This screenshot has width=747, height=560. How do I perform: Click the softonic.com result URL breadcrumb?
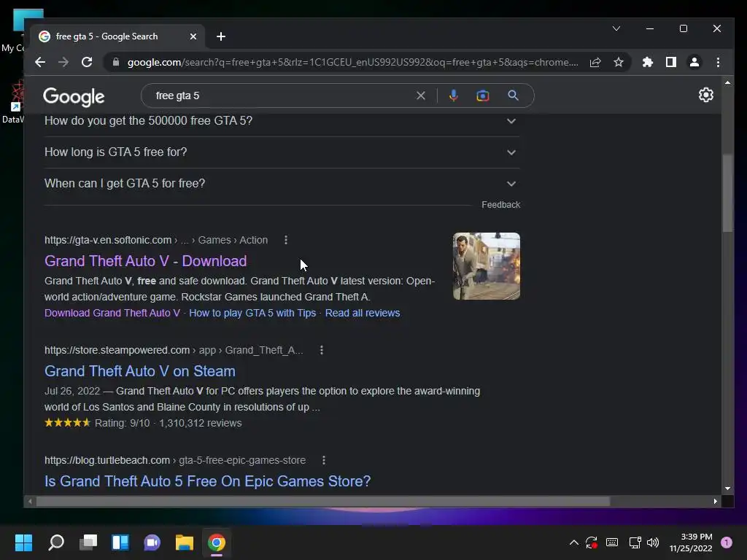[156, 240]
